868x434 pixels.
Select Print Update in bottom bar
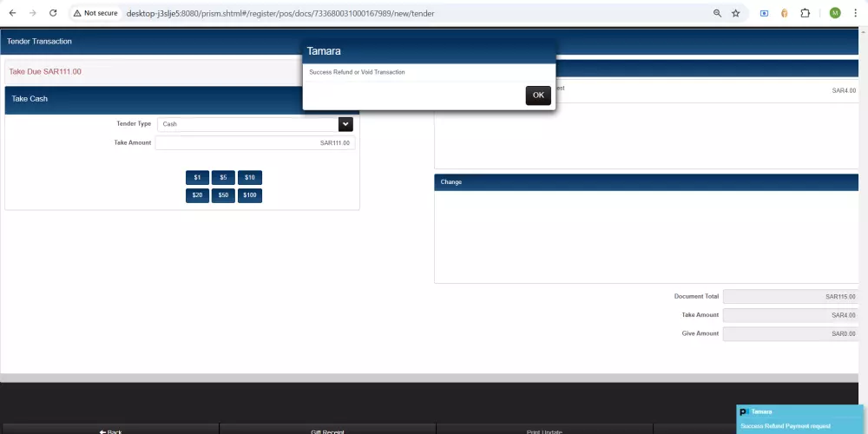(544, 430)
